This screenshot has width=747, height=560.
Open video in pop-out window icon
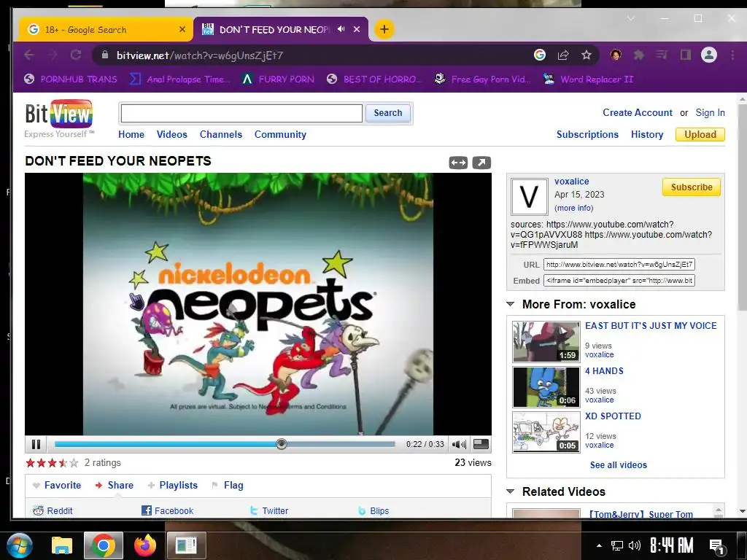coord(481,163)
